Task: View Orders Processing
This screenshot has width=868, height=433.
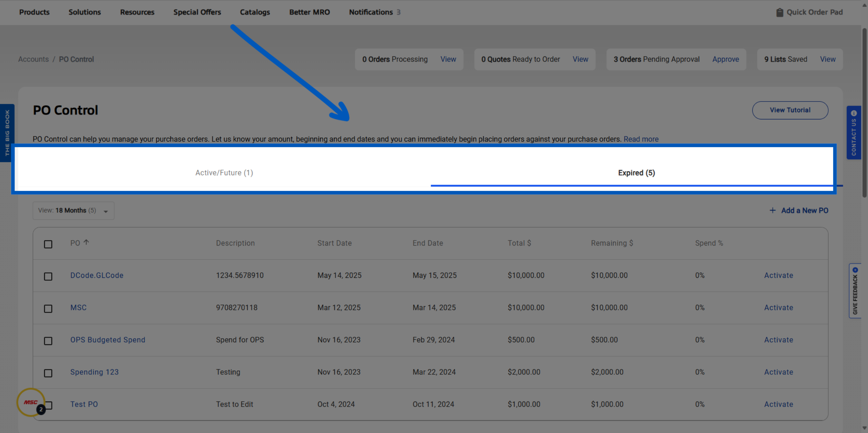Action: pos(448,59)
